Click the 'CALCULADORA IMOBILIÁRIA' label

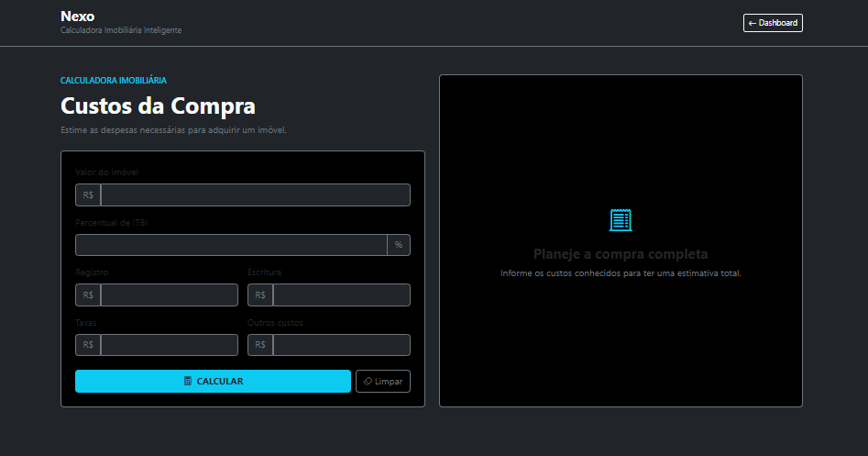tap(114, 81)
